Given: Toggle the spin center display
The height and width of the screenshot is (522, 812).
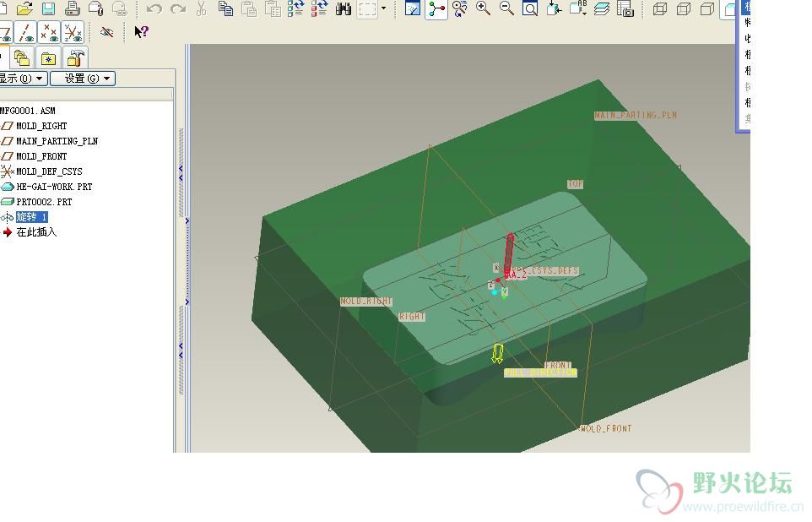Looking at the screenshot, I should (x=436, y=8).
